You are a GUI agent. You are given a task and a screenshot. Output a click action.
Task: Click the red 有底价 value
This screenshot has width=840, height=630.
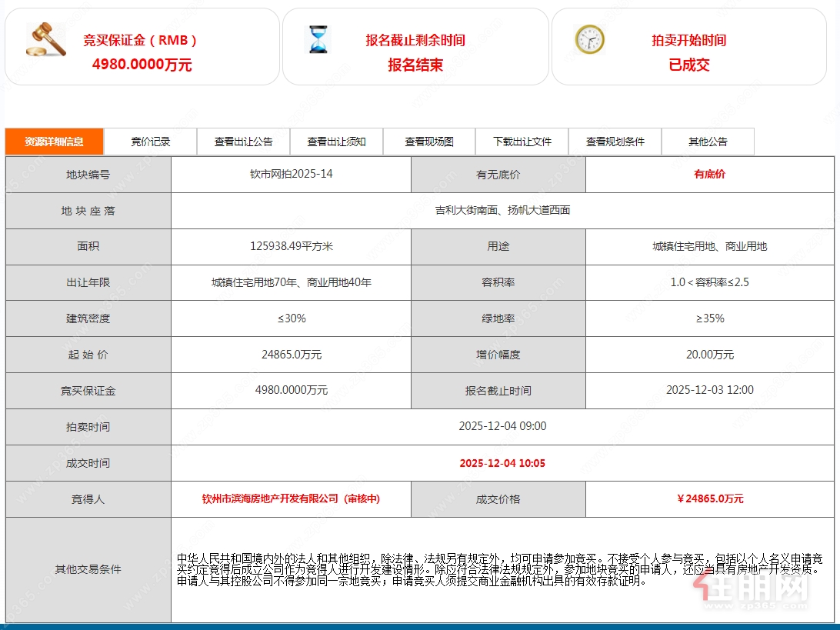(708, 174)
